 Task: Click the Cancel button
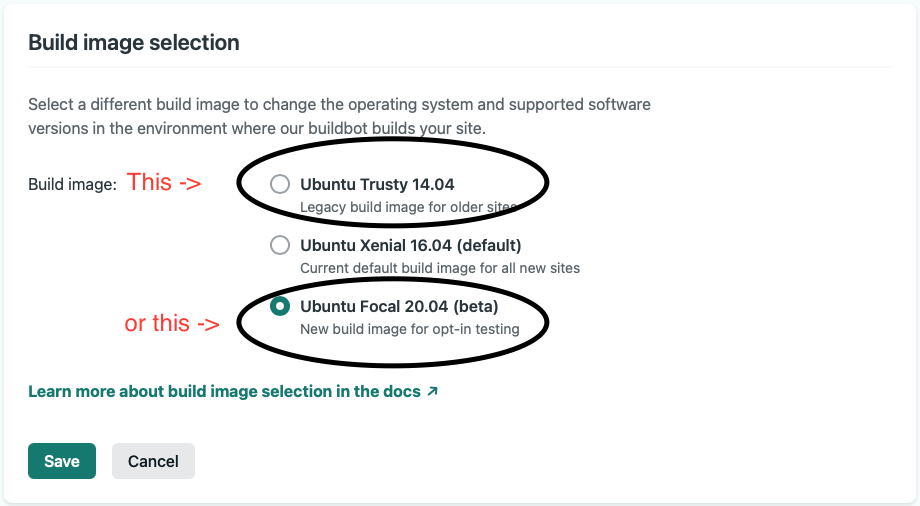(x=153, y=461)
